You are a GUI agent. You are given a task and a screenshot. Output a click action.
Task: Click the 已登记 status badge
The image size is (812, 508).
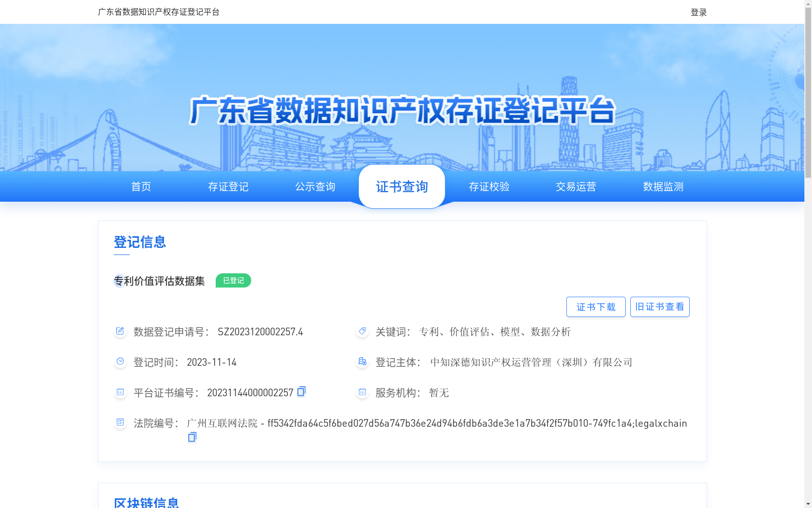click(233, 280)
